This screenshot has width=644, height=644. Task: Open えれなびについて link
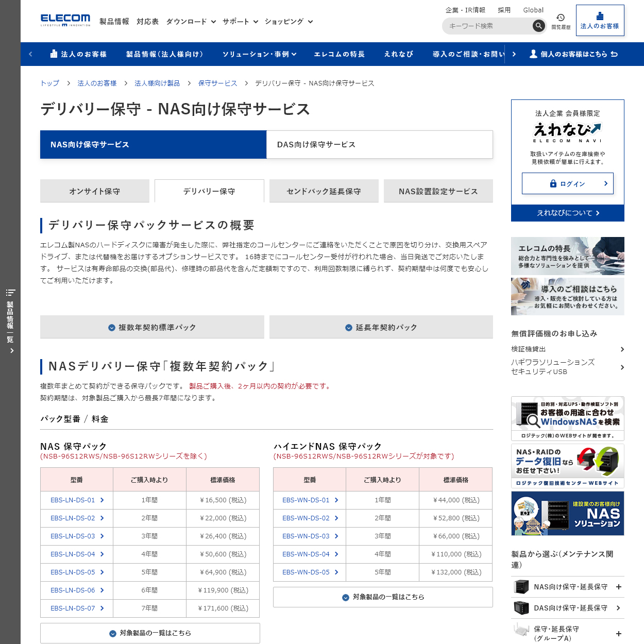point(567,213)
